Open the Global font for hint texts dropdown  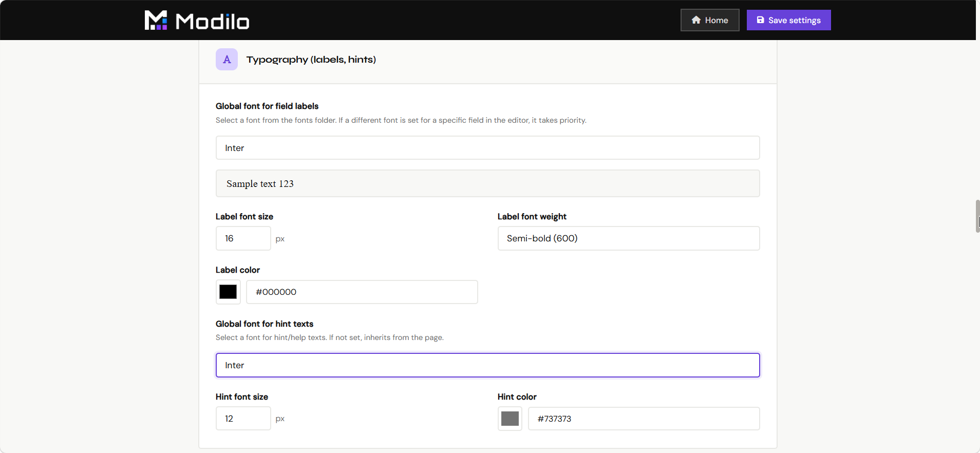(x=487, y=365)
